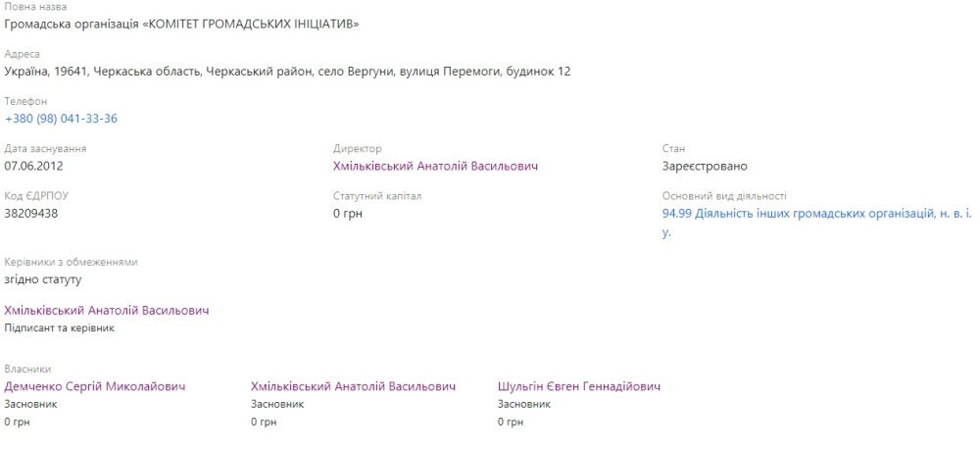Viewport: 980px width, 451px height.
Task: Open director Хмільківський link under Директор
Action: point(435,166)
